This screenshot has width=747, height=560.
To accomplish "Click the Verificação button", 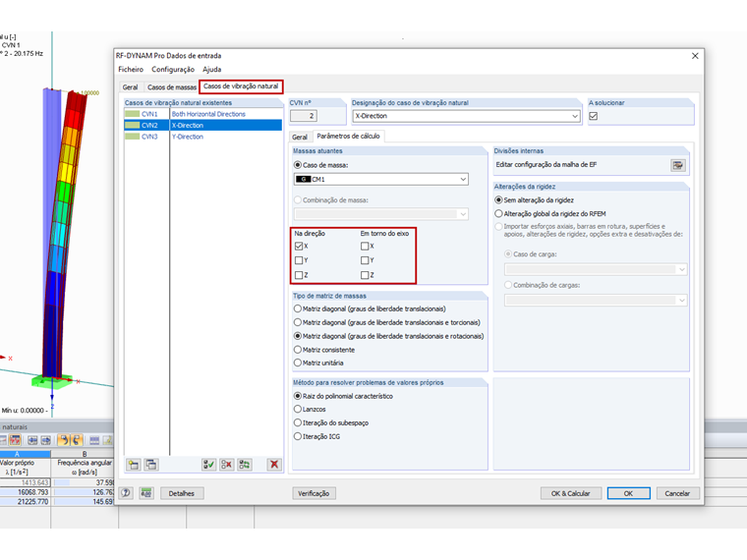I will 314,493.
